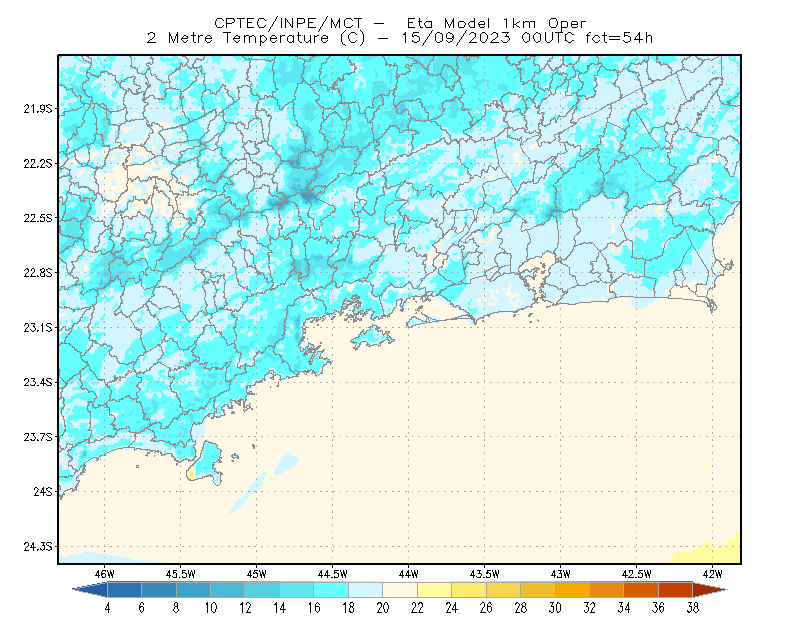
Task: Click the 23.1S latitude axis label
Action: click(x=38, y=327)
